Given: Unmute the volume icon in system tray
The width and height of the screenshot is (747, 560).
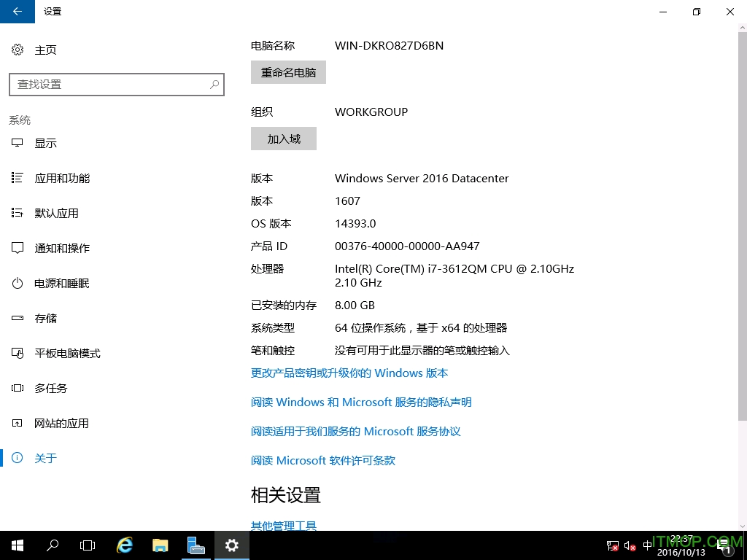Looking at the screenshot, I should pyautogui.click(x=629, y=545).
